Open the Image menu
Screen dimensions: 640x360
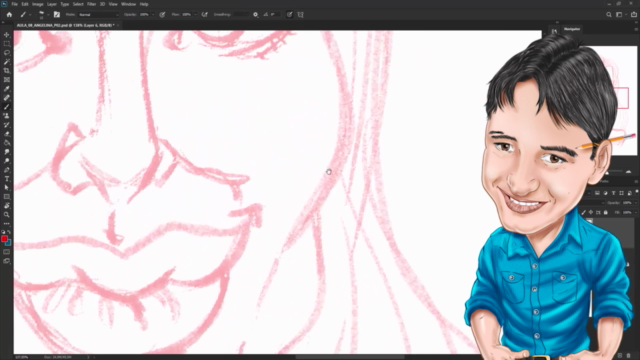(38, 4)
